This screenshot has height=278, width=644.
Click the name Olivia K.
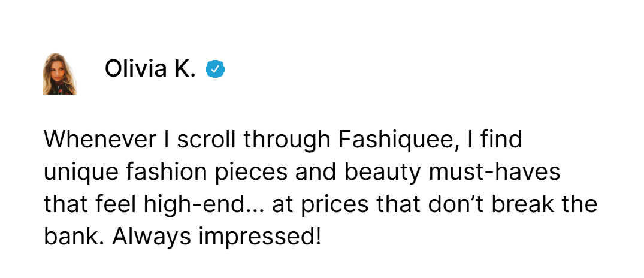click(x=150, y=68)
